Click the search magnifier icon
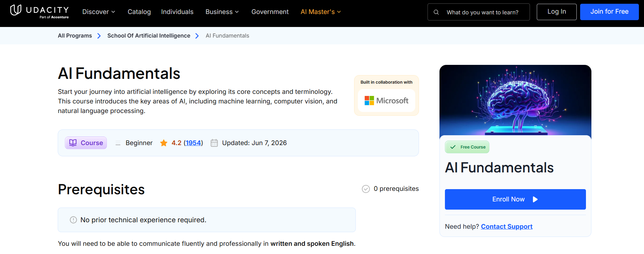 [436, 12]
